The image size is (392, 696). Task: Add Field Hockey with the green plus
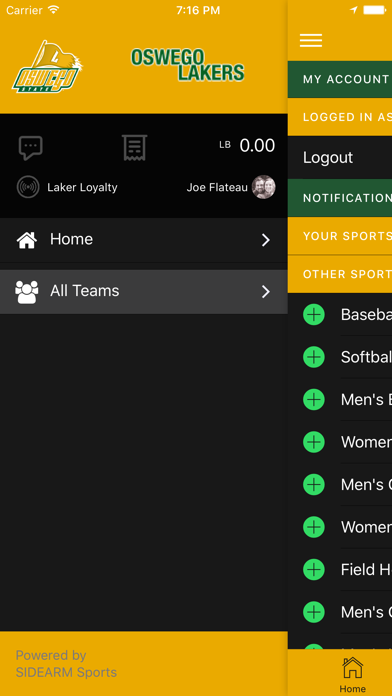pos(314,569)
